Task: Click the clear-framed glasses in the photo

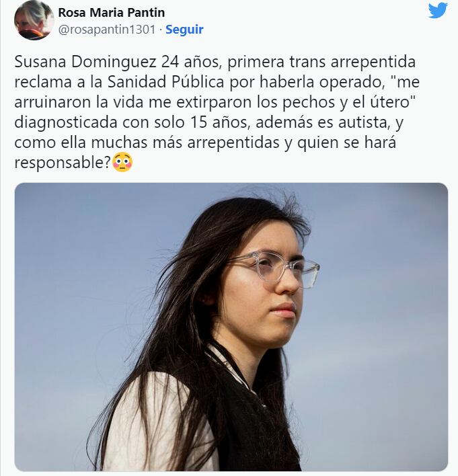Action: click(273, 268)
